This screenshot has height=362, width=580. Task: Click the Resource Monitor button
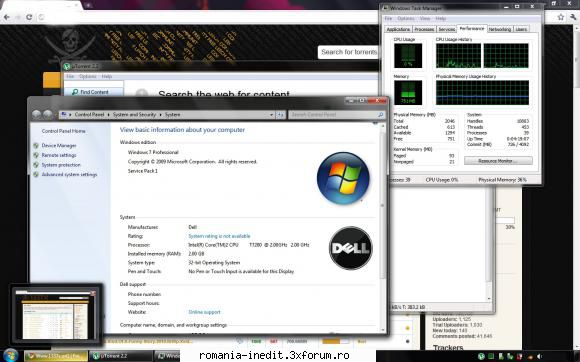coord(498,161)
